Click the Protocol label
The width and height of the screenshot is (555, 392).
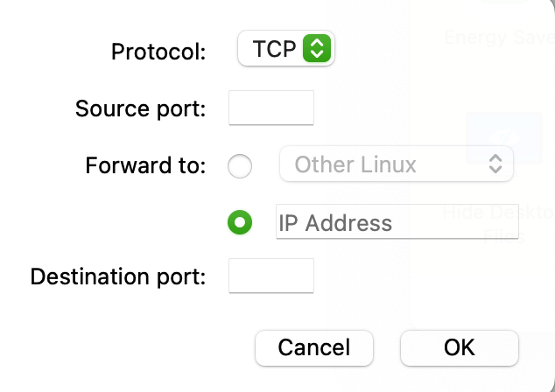tap(158, 52)
